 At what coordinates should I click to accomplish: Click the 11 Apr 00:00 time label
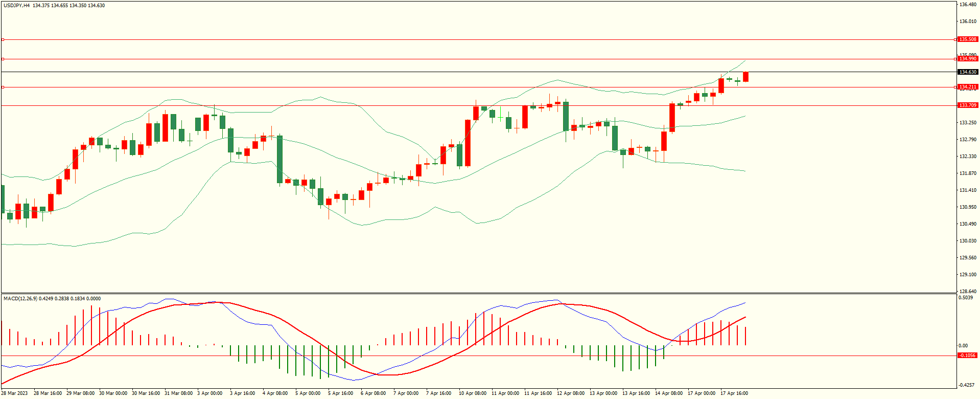(x=505, y=393)
